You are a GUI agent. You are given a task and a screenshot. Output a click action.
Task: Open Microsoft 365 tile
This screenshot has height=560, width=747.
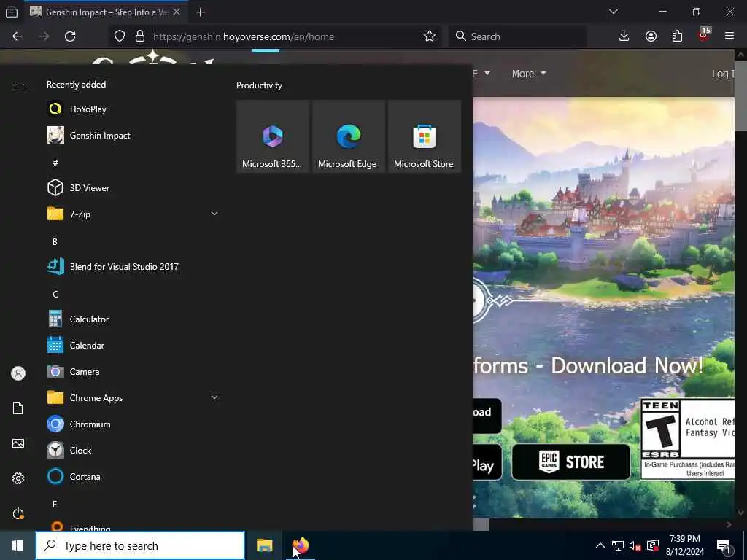point(273,136)
